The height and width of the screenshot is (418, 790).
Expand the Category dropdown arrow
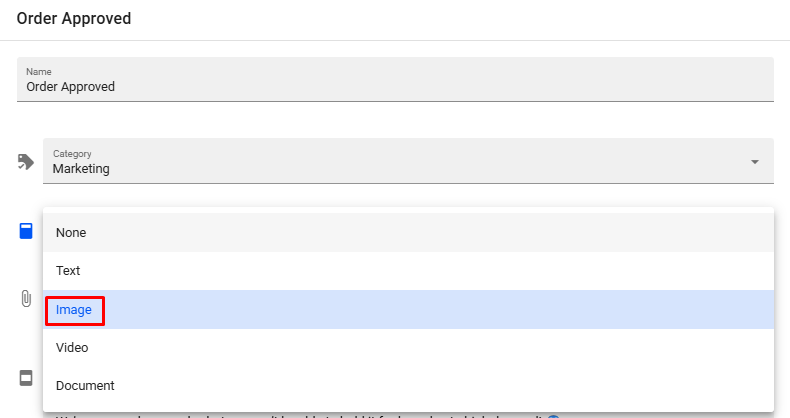pos(755,162)
